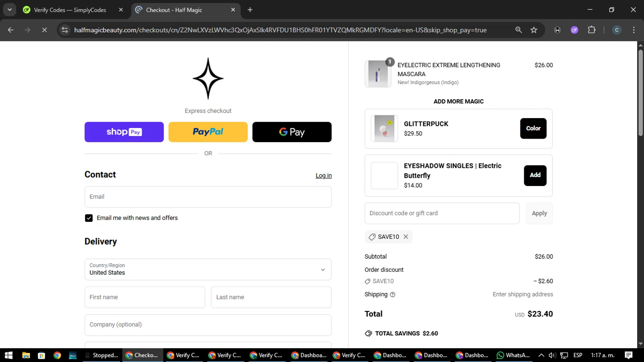Focus the Discount code or gift card field
644x362 pixels.
[x=442, y=213]
